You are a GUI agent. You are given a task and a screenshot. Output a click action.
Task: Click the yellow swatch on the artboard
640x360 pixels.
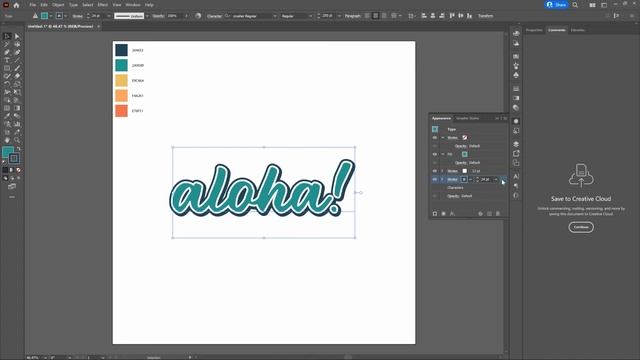121,80
